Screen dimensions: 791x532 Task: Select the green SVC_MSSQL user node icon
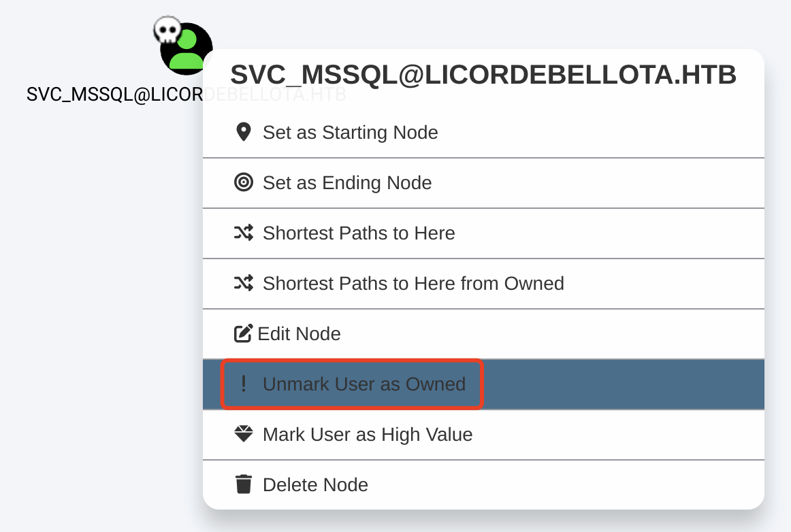[187, 51]
